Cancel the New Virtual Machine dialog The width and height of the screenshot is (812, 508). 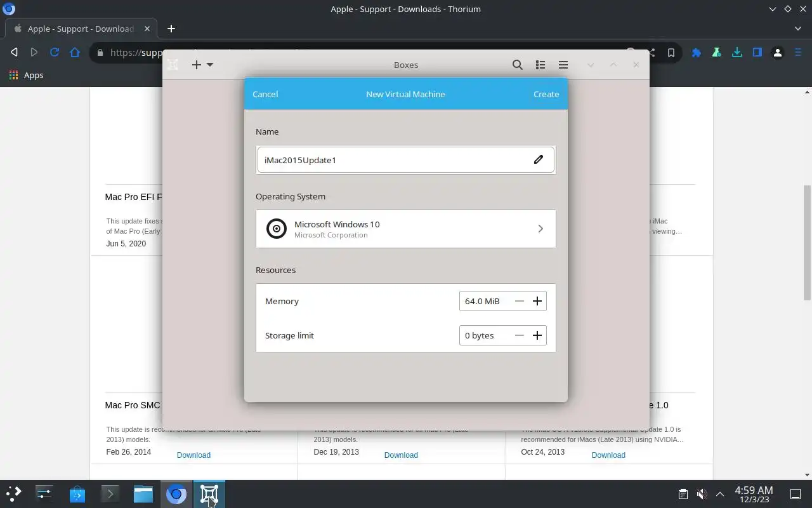(265, 94)
